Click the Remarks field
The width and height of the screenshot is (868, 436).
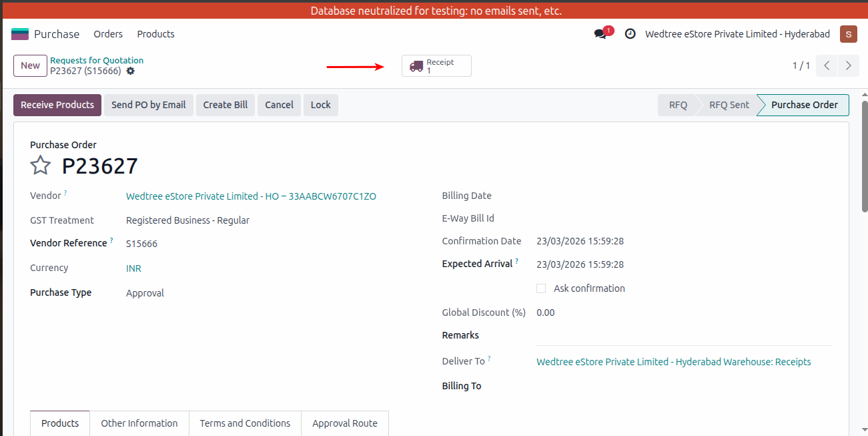[685, 336]
